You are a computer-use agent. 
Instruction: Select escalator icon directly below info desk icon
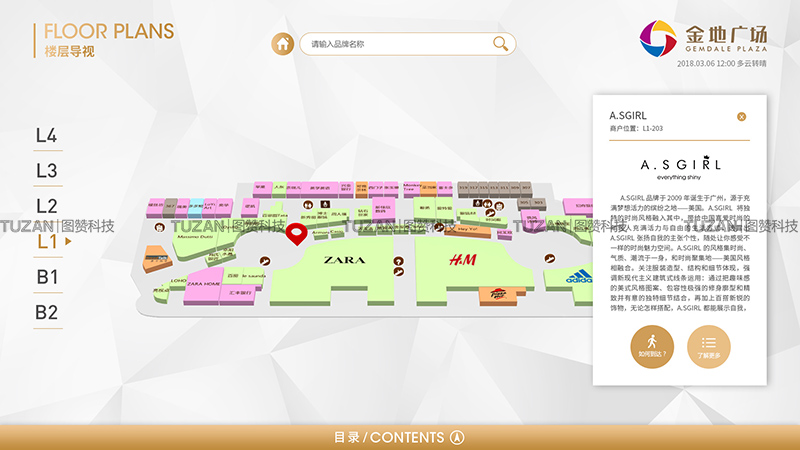pyautogui.click(x=398, y=272)
